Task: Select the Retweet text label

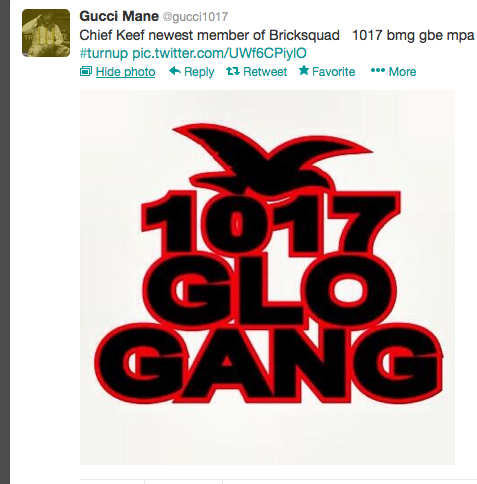Action: pyautogui.click(x=265, y=72)
